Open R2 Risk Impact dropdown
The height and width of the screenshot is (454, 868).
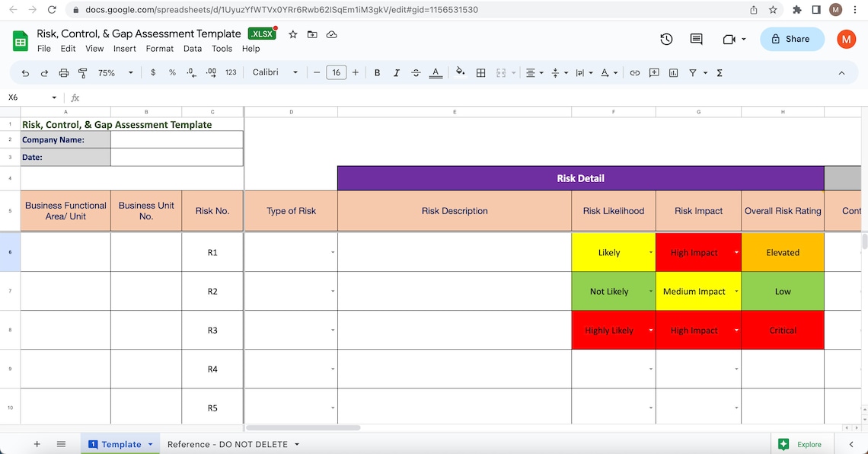coord(736,291)
